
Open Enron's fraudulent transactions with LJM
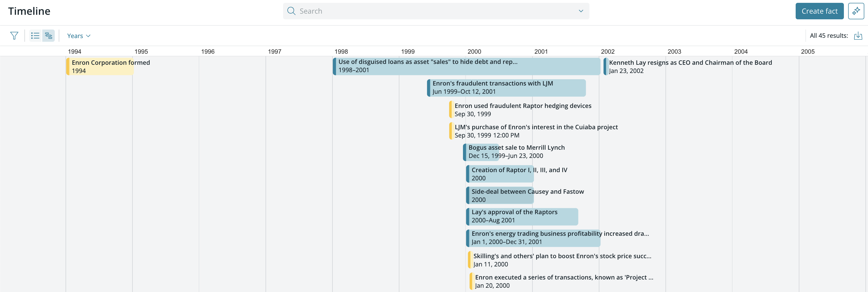(506, 88)
